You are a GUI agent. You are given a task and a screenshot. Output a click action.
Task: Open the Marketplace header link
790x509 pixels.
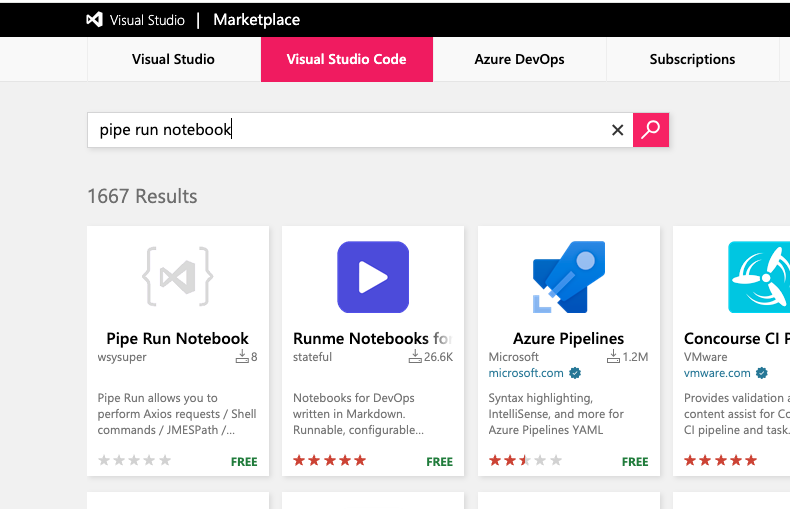(256, 20)
